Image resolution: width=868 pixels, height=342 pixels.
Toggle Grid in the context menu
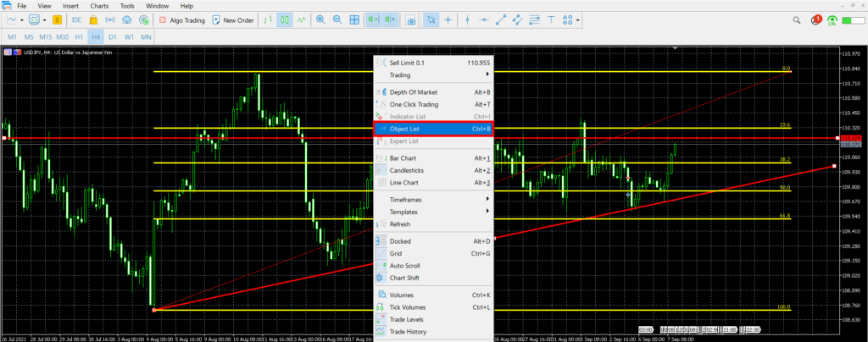(x=397, y=253)
